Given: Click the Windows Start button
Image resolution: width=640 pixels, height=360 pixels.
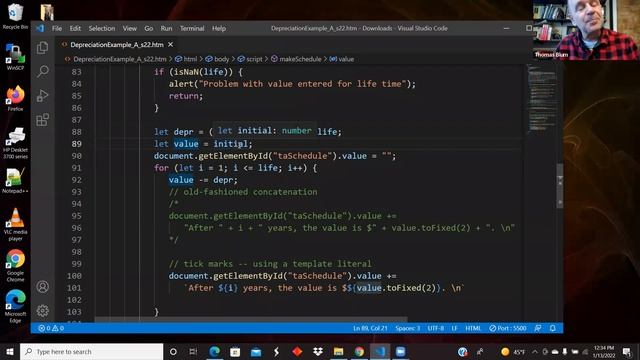Looking at the screenshot, I should click(x=10, y=351).
